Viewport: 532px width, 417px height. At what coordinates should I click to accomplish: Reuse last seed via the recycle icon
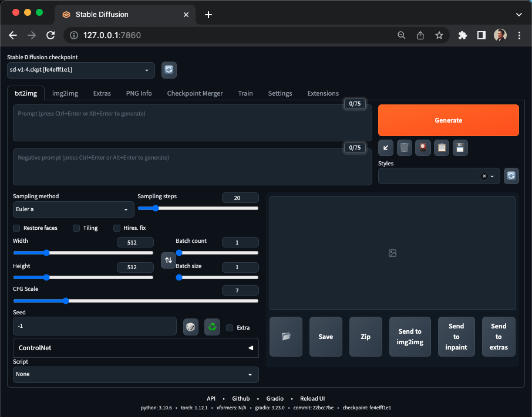212,327
